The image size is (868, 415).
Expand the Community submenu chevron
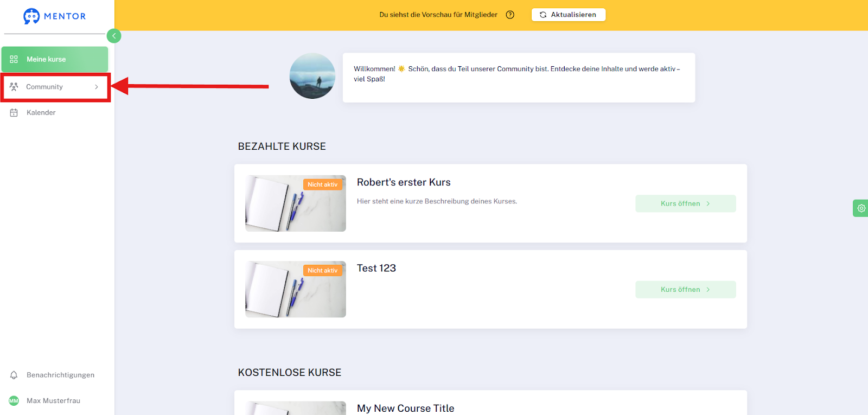coord(97,87)
